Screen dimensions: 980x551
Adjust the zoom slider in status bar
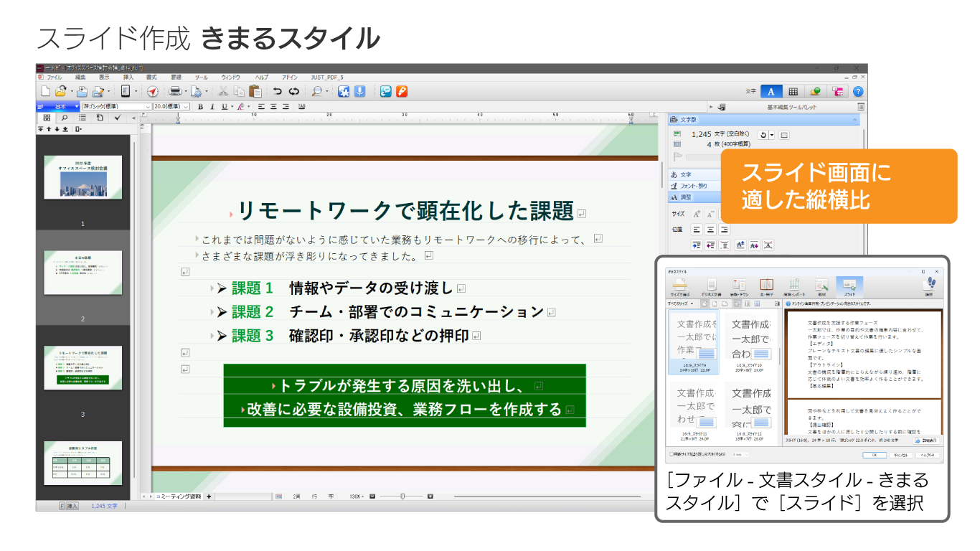(x=402, y=496)
